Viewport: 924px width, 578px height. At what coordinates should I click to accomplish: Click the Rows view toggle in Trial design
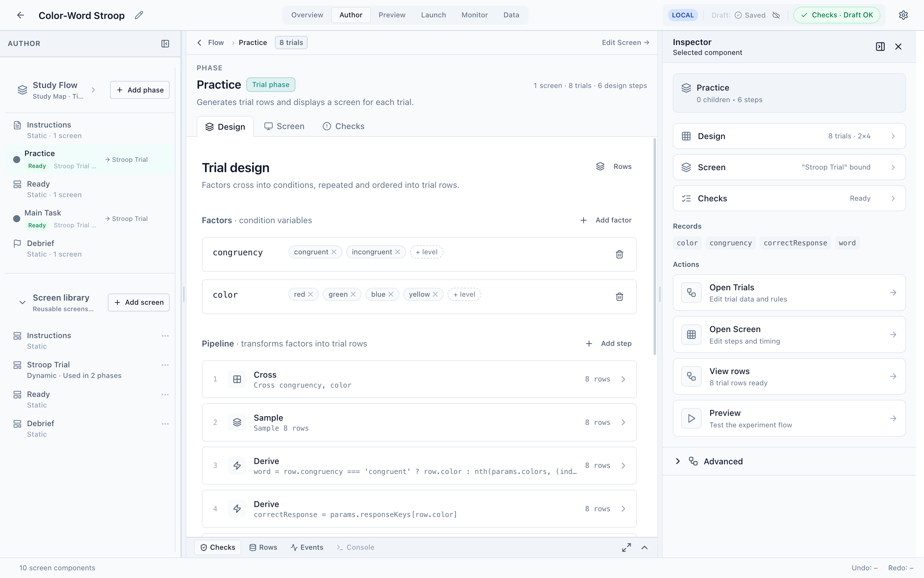tap(614, 167)
